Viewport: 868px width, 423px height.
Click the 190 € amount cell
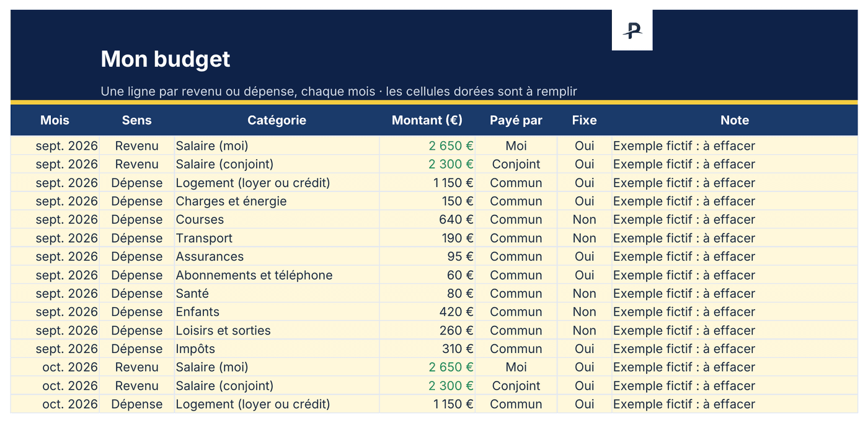(x=427, y=238)
